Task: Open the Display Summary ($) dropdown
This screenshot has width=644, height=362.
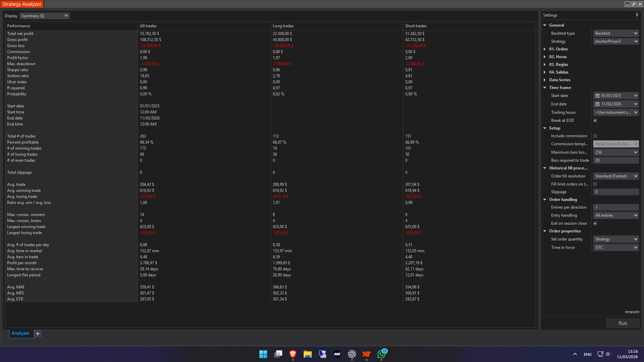Action: point(45,16)
